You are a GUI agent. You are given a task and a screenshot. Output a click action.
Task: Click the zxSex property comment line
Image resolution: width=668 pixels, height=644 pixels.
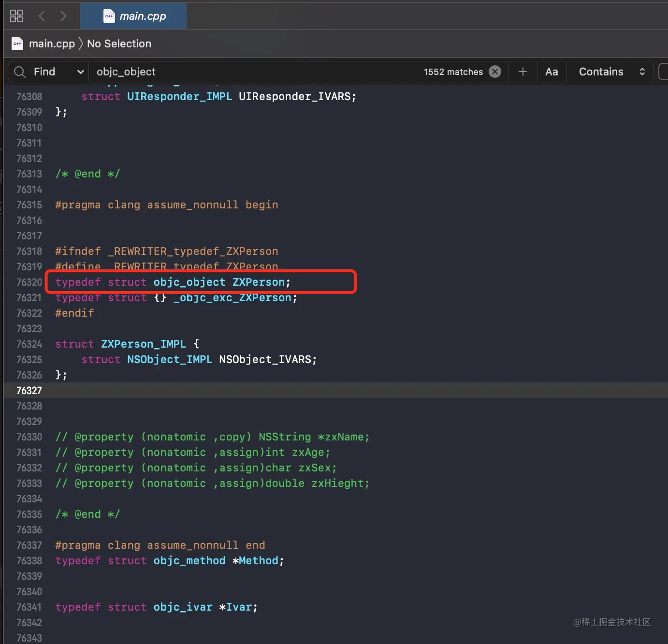click(x=196, y=468)
